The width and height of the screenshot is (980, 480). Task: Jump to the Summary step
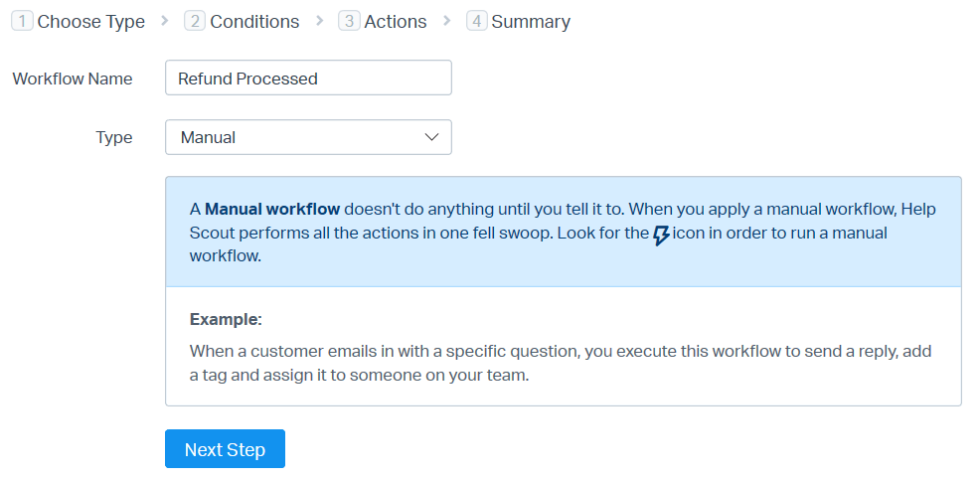(531, 21)
